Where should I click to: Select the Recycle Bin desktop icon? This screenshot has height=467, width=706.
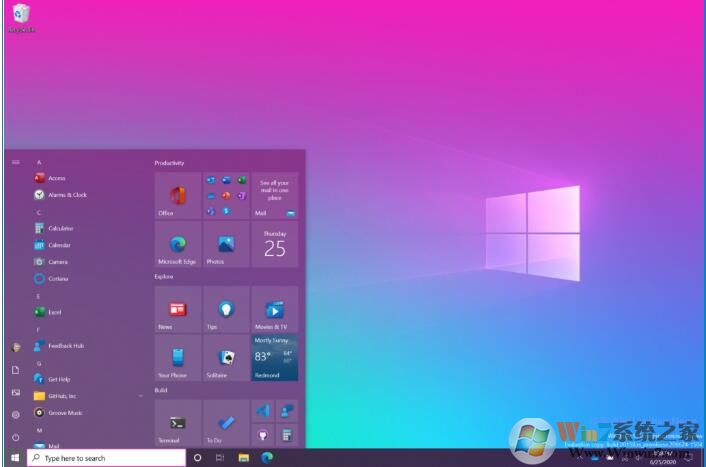21,18
